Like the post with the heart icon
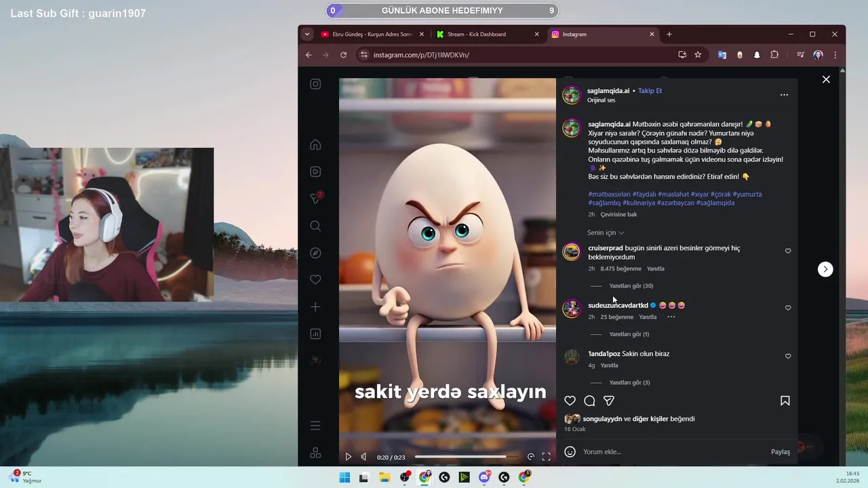 570,401
